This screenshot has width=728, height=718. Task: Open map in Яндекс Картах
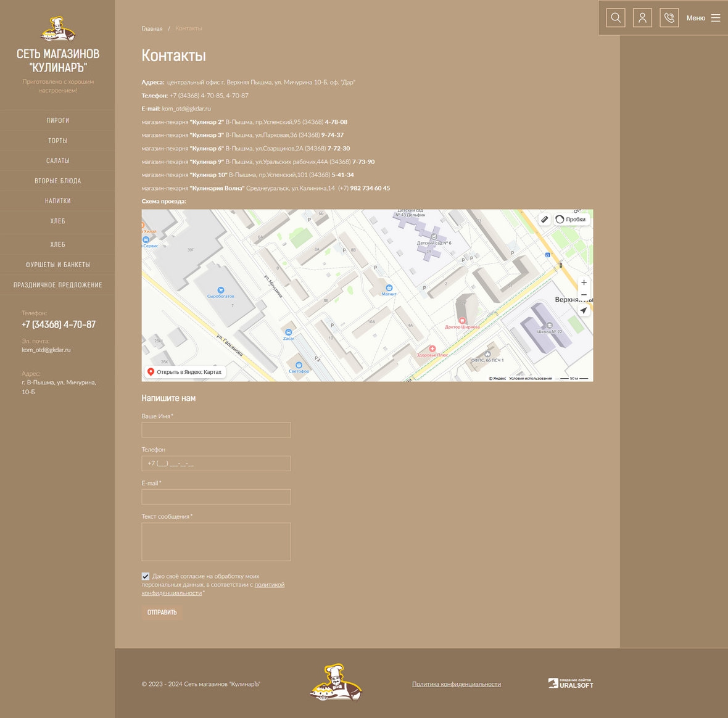click(x=184, y=372)
